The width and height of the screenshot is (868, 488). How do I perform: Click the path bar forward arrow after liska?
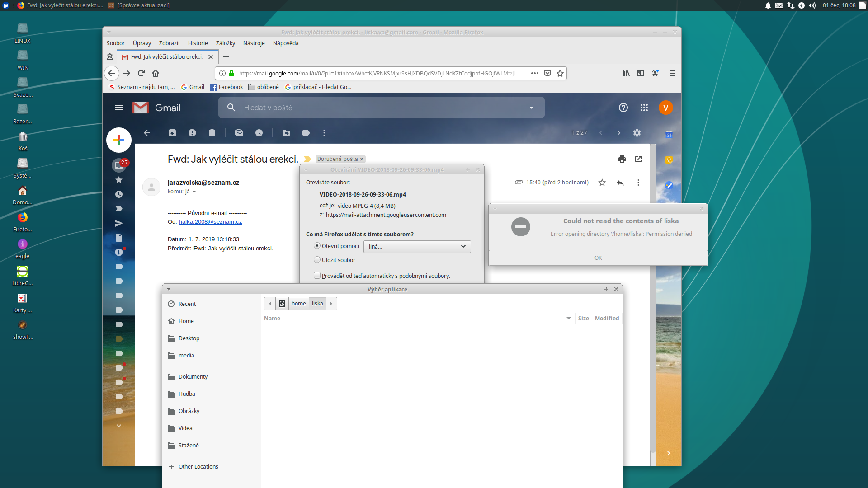331,304
